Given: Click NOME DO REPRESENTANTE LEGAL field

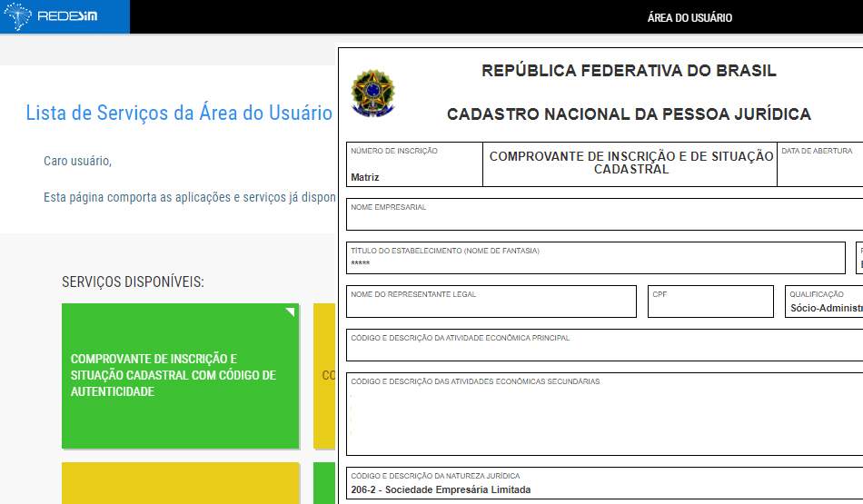Looking at the screenshot, I should point(491,301).
